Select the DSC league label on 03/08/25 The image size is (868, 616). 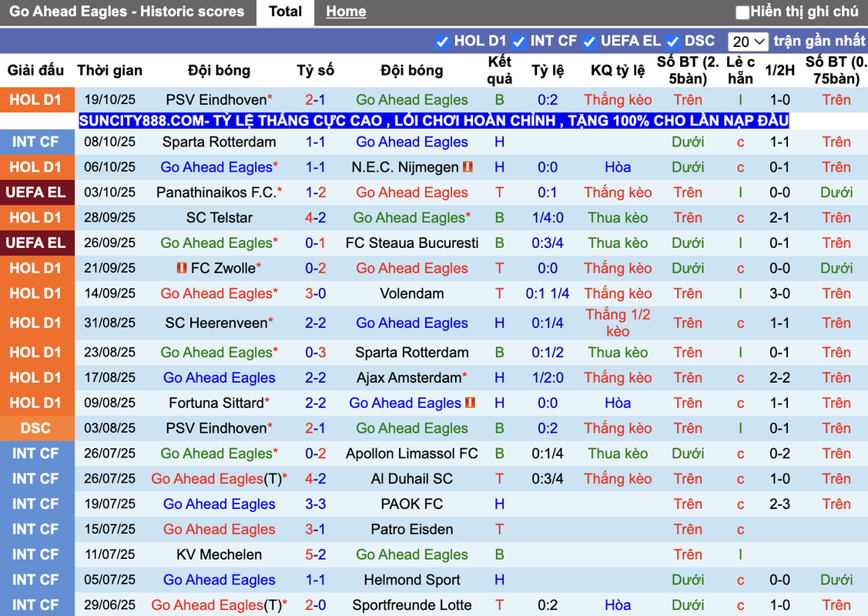(x=36, y=428)
